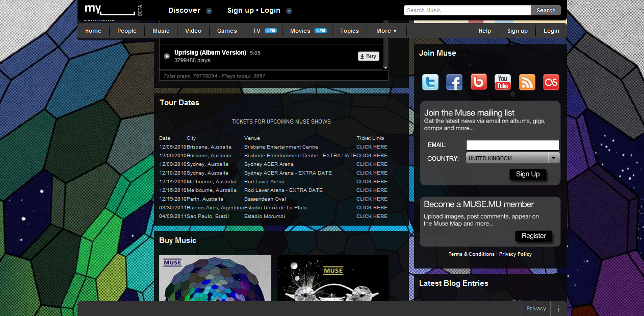Image resolution: width=644 pixels, height=316 pixels.
Task: Click ticket link for 12/05/2010 Brisbane show
Action: (x=372, y=147)
